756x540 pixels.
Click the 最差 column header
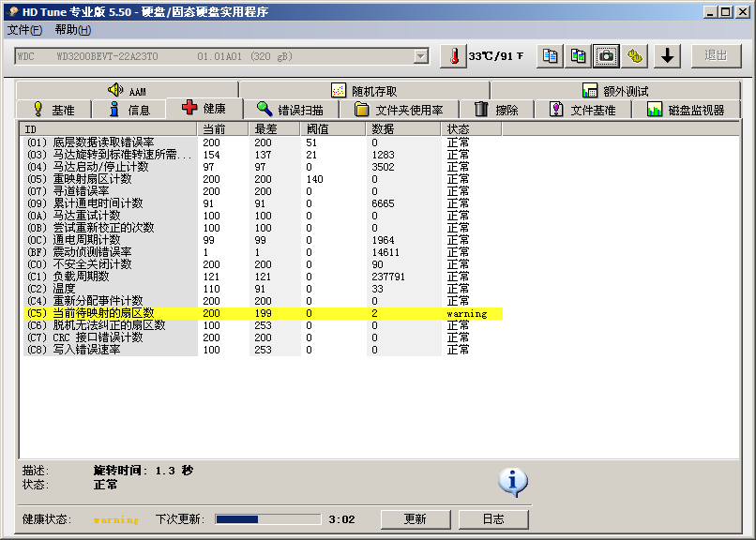coord(274,129)
